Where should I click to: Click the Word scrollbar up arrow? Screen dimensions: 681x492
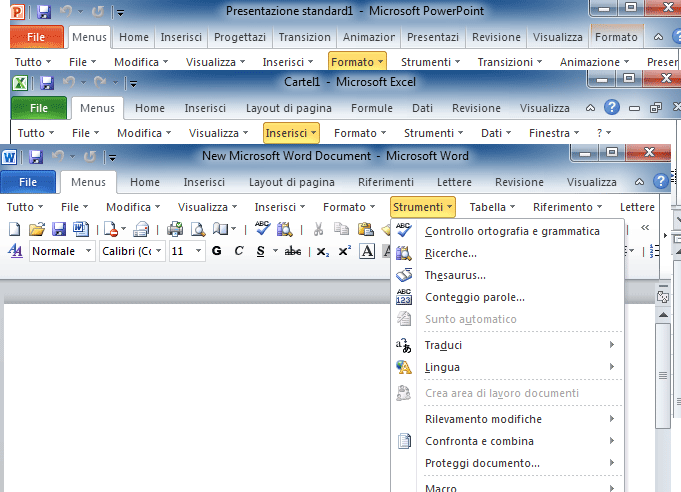coord(663,314)
